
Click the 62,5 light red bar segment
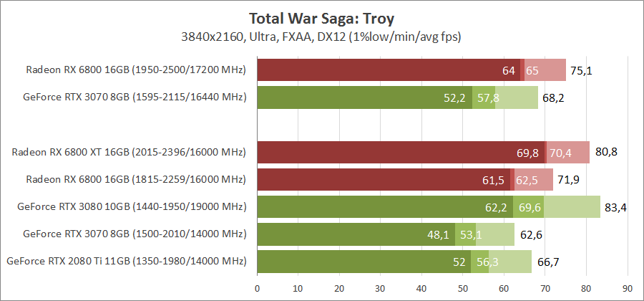pos(531,180)
